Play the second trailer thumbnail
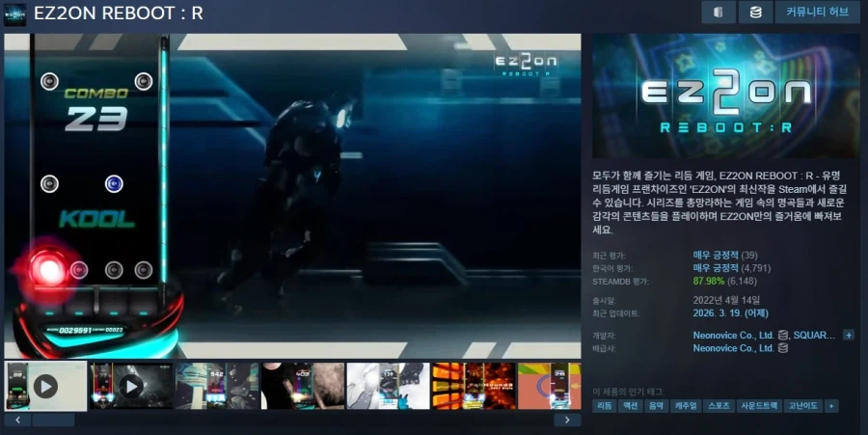The height and width of the screenshot is (435, 868). point(130,386)
